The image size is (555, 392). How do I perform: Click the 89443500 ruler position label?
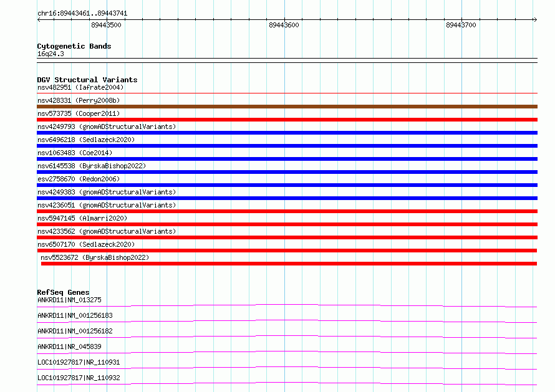click(106, 25)
